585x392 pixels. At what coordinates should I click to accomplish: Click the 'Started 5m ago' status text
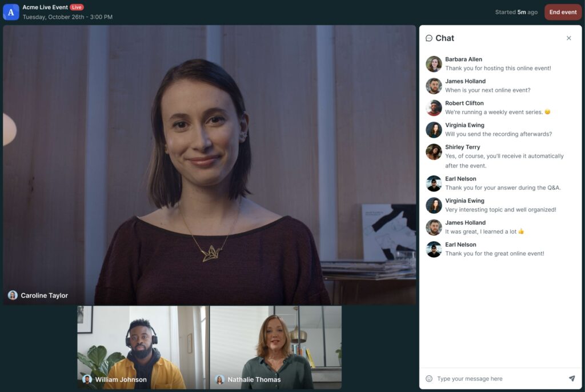pyautogui.click(x=516, y=13)
